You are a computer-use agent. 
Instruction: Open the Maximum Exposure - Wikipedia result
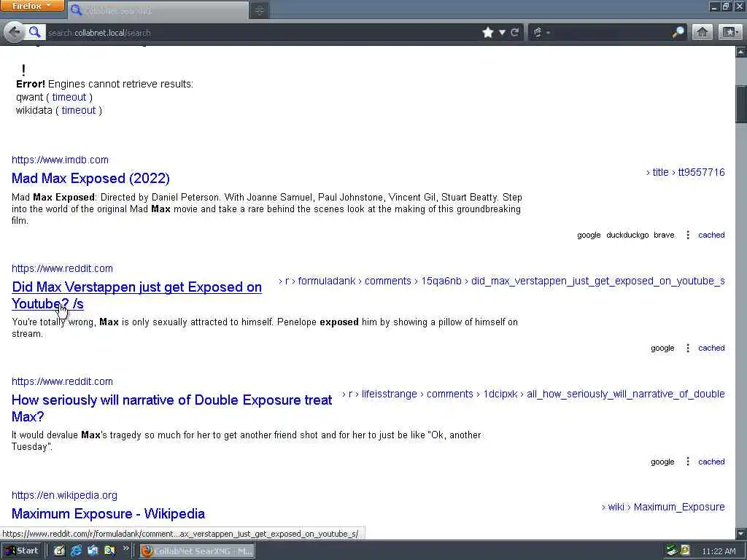coord(108,514)
